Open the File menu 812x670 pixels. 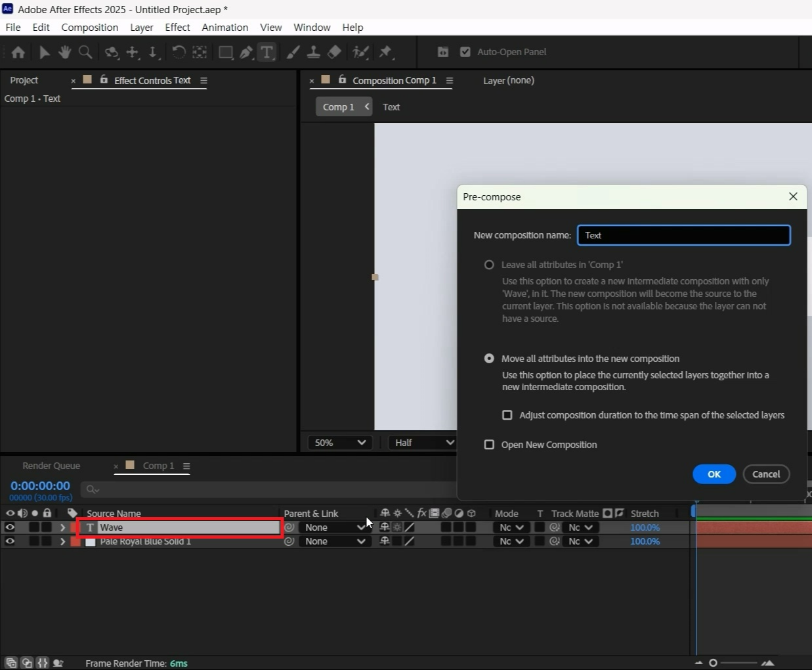[x=13, y=27]
